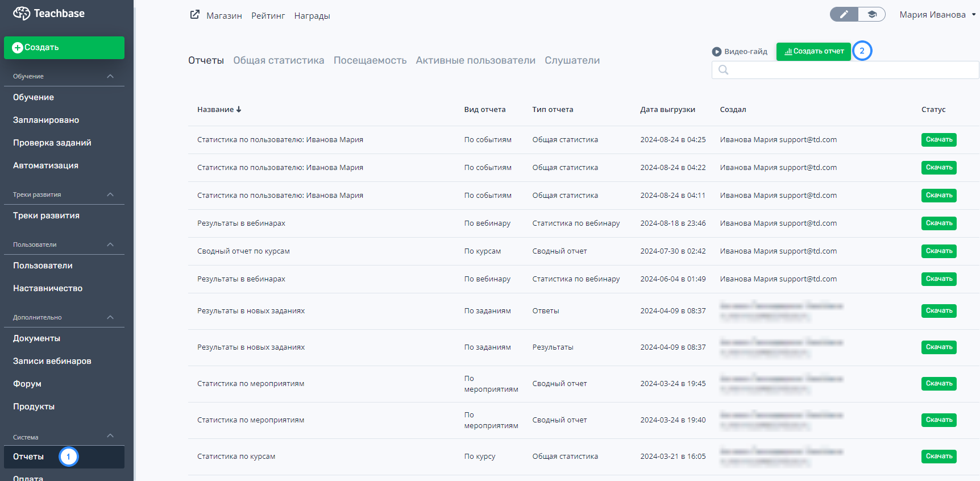
Task: Click the magnifier icon in search field
Action: coord(723,70)
